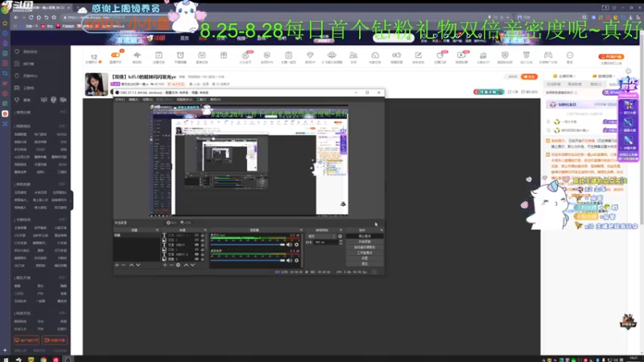The height and width of the screenshot is (362, 644).
Task: Click first mixer channel volume slider
Action: [248, 245]
